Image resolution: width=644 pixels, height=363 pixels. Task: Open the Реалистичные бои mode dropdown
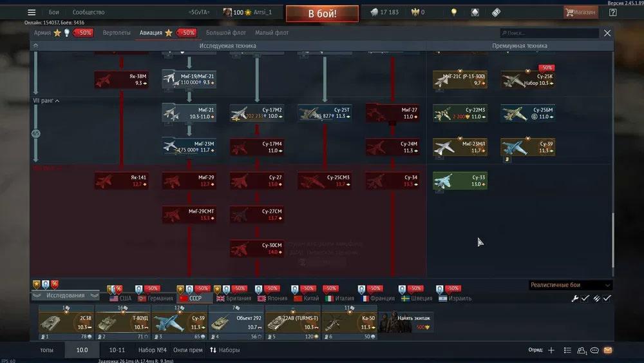pyautogui.click(x=570, y=285)
